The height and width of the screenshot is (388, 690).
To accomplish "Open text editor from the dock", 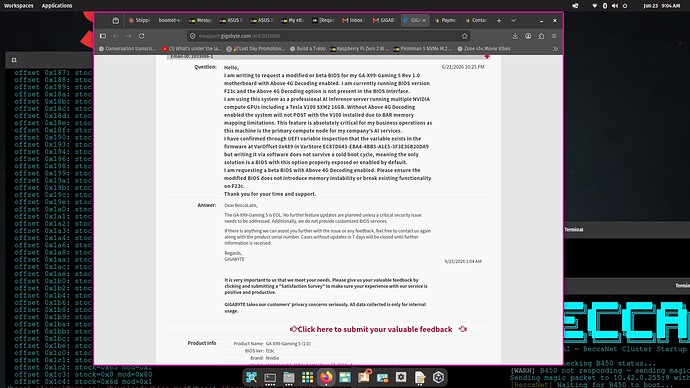I will coord(420,377).
